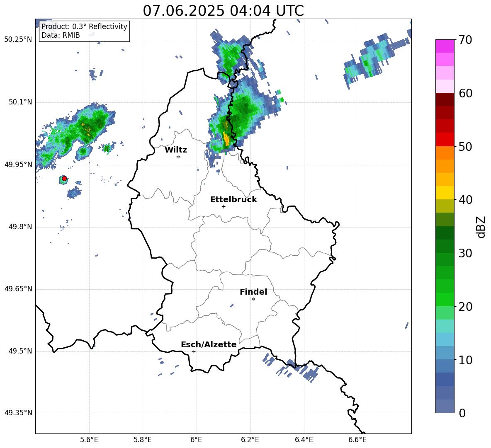This screenshot has height=448, width=491.
Task: Click the 6.2°E longitude label
Action: click(x=250, y=440)
